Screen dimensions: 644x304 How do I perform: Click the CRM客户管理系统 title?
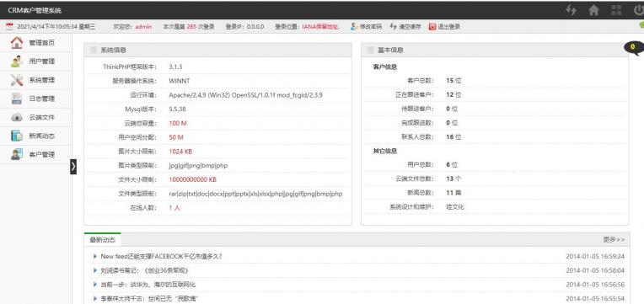pyautogui.click(x=35, y=11)
